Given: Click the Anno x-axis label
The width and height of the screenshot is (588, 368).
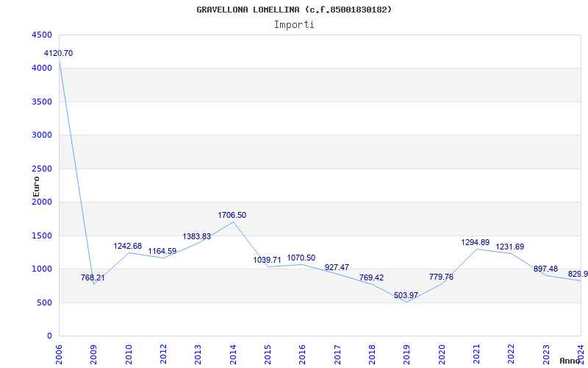Looking at the screenshot, I should [x=570, y=361].
